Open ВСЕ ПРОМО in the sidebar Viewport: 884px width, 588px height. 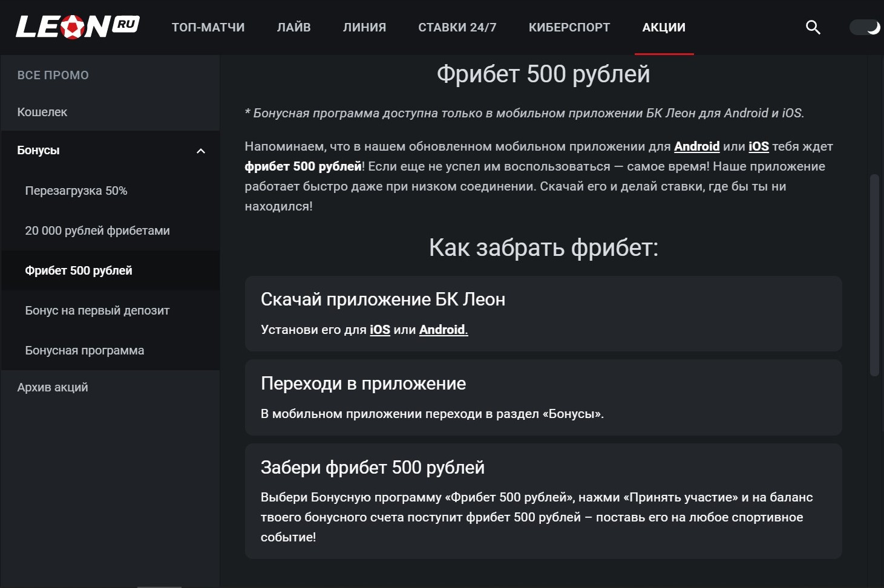click(53, 75)
